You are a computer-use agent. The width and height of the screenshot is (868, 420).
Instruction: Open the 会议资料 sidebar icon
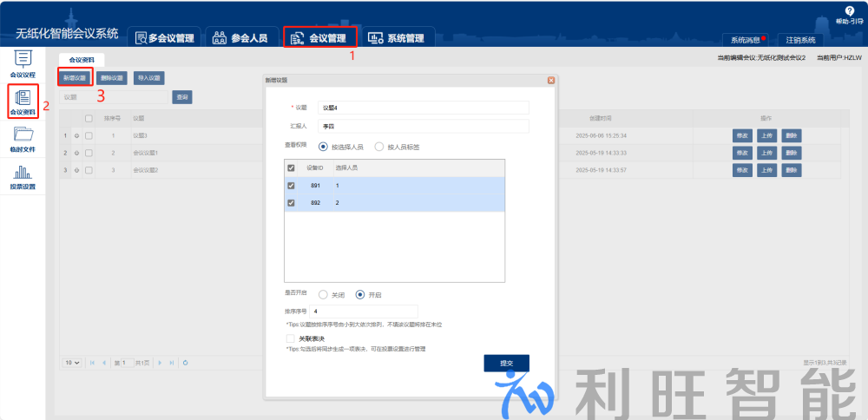pos(23,97)
